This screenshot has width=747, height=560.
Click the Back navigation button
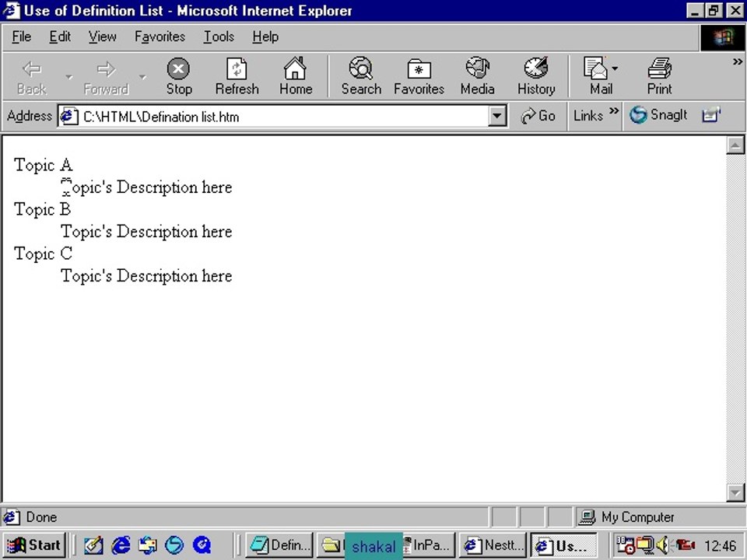32,77
